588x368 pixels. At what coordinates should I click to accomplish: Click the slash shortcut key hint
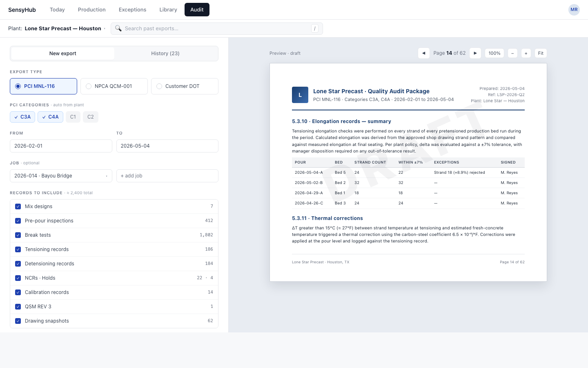click(x=315, y=29)
